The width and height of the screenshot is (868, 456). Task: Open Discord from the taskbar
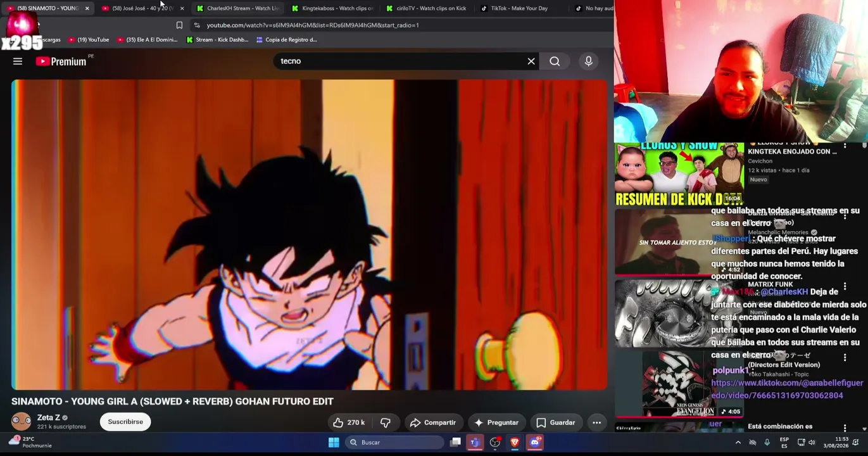coord(535,443)
